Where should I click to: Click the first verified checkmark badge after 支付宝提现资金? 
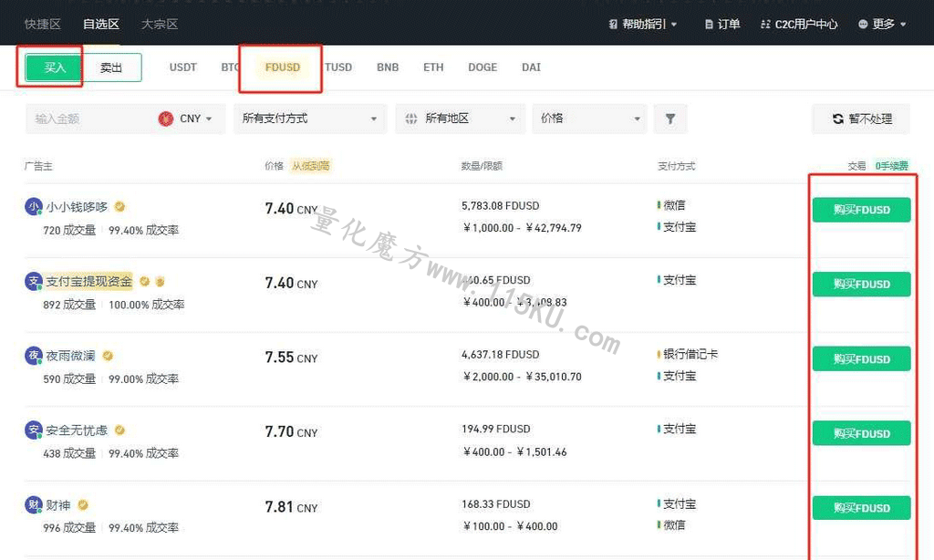tap(144, 281)
